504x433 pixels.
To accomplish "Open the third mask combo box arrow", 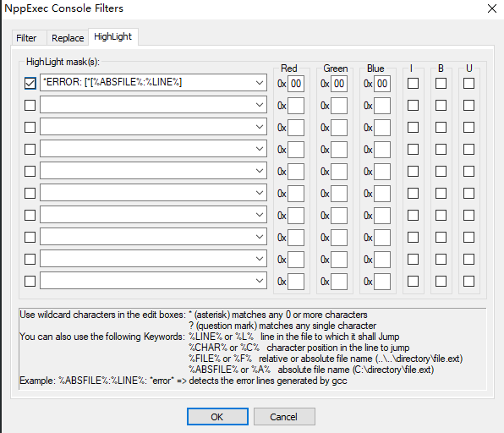I will tap(260, 127).
